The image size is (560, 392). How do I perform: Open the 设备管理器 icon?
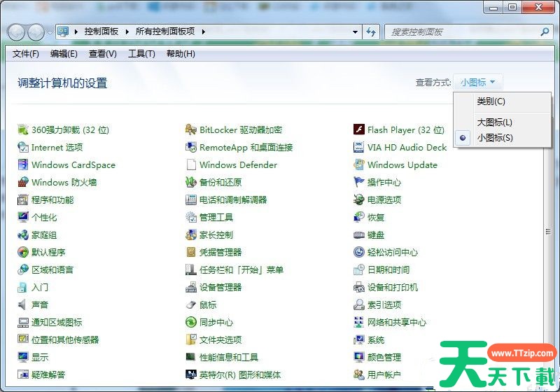[191, 288]
